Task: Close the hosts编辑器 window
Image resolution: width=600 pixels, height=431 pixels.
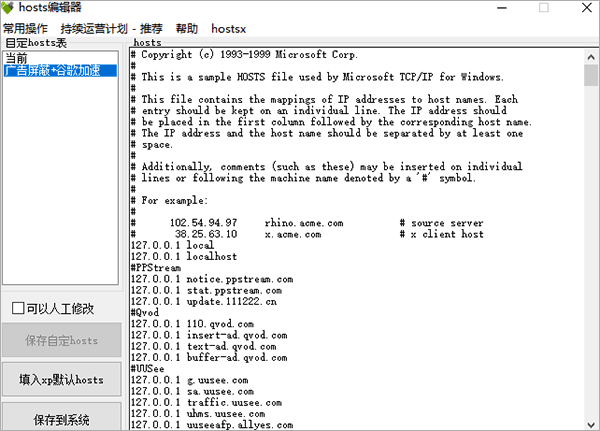Action: [x=587, y=8]
